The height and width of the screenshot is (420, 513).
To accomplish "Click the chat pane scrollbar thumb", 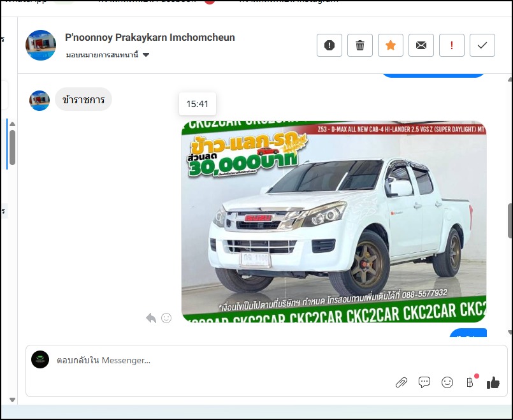I will tap(510, 221).
